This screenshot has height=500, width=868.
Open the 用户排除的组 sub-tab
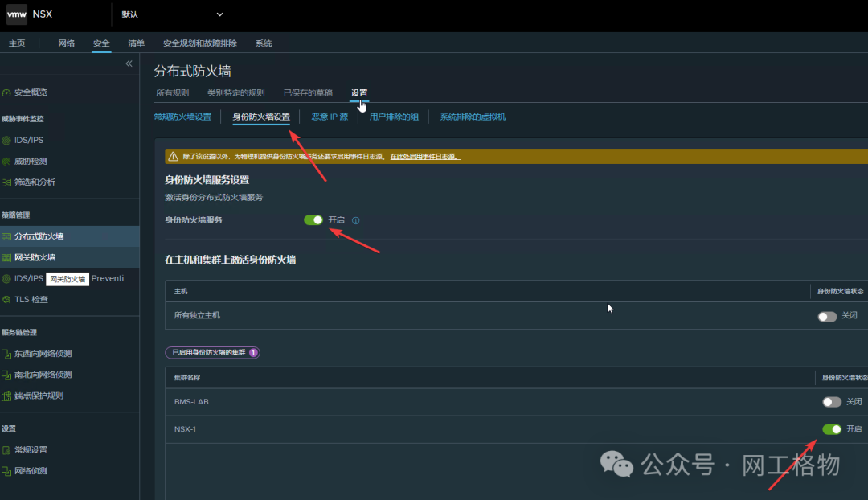point(394,117)
